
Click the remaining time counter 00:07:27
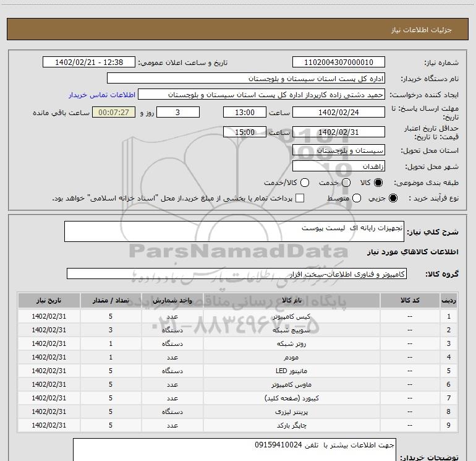(x=114, y=112)
